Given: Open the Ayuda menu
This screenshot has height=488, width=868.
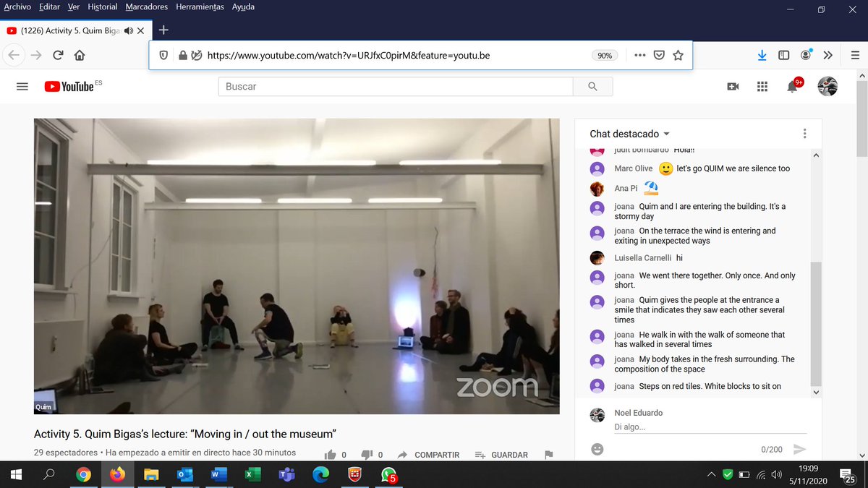Looking at the screenshot, I should (243, 7).
